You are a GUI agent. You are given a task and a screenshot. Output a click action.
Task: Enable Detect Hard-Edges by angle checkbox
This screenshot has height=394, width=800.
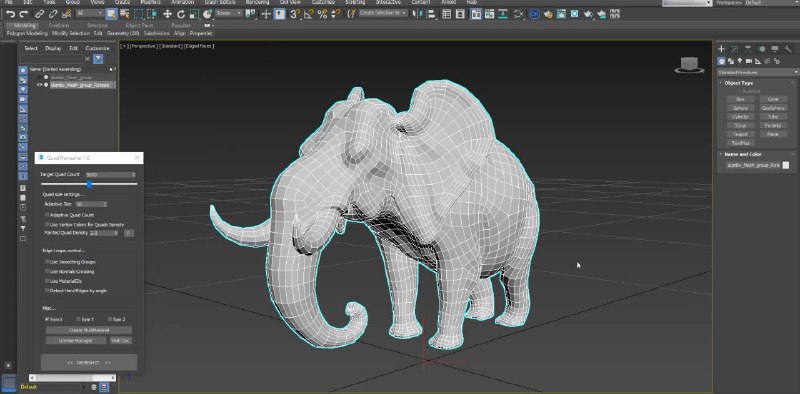(47, 290)
